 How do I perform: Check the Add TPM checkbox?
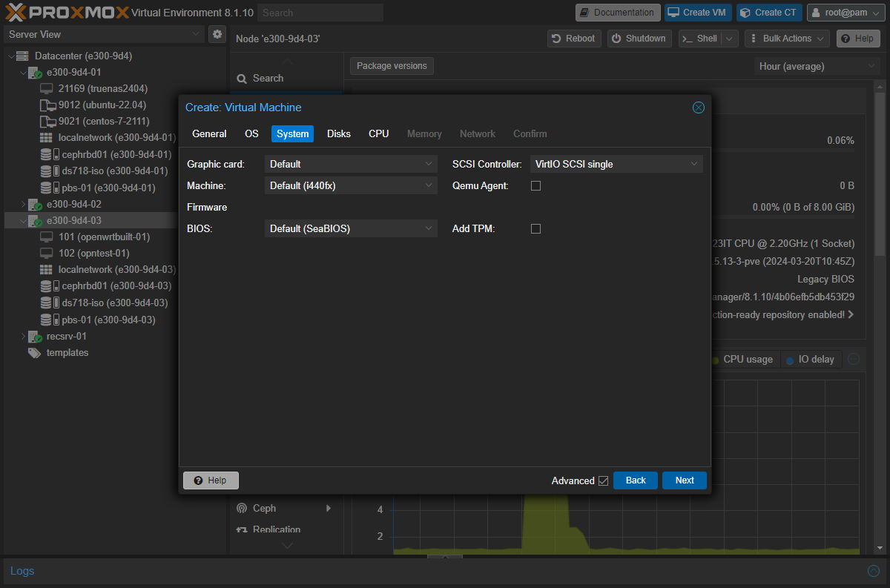[535, 229]
